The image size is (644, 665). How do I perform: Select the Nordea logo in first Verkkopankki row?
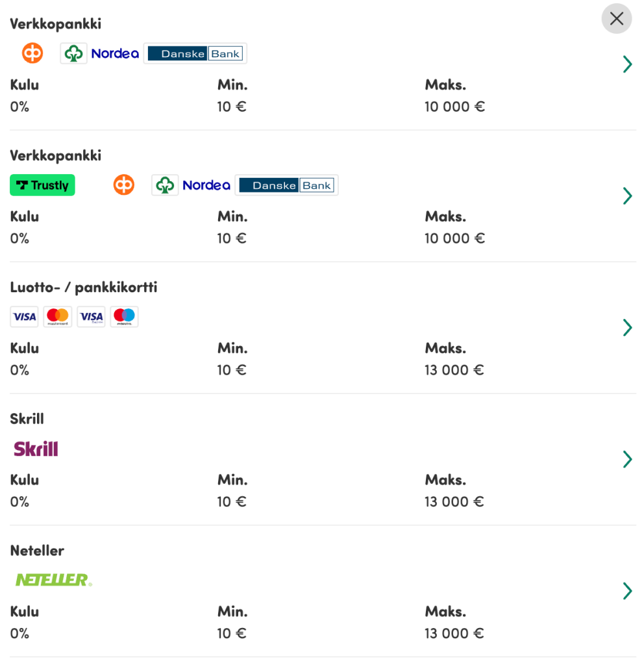tap(115, 53)
